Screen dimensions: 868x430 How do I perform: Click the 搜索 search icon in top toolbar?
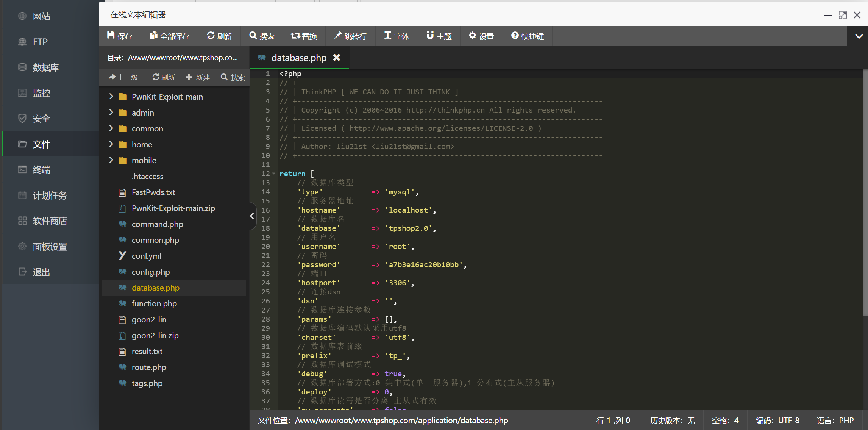tap(253, 36)
